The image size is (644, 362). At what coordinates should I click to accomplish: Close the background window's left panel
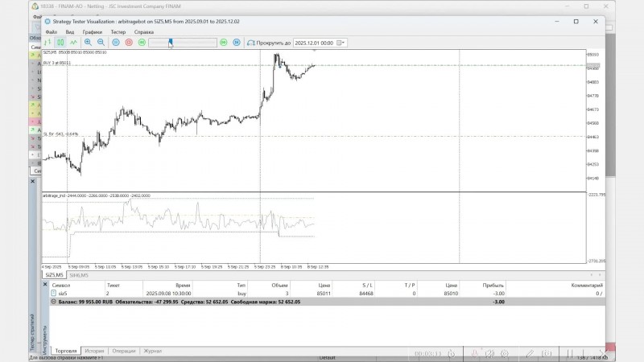click(33, 181)
